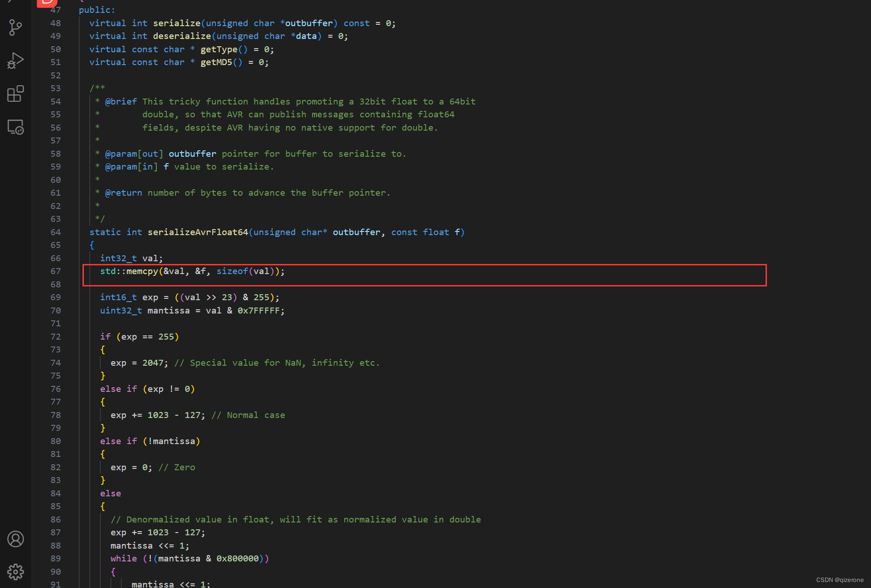
Task: Open the Extensions view
Action: [x=16, y=93]
